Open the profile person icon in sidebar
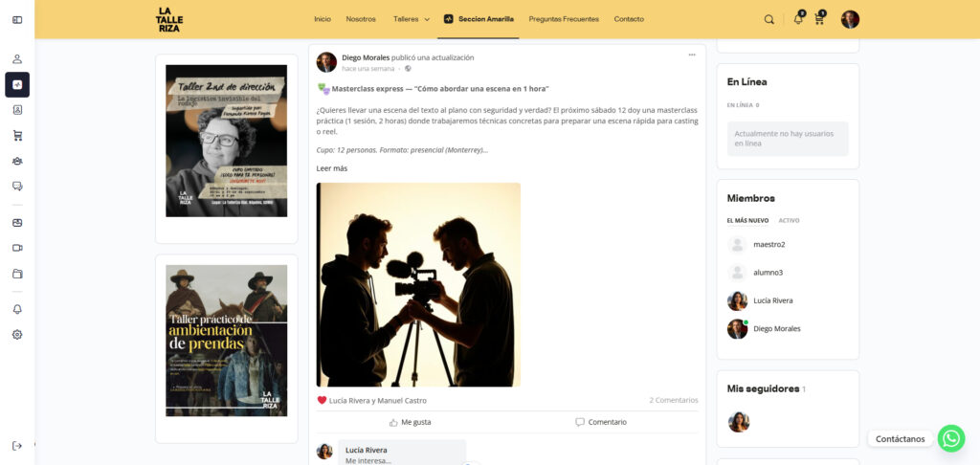 pyautogui.click(x=17, y=59)
